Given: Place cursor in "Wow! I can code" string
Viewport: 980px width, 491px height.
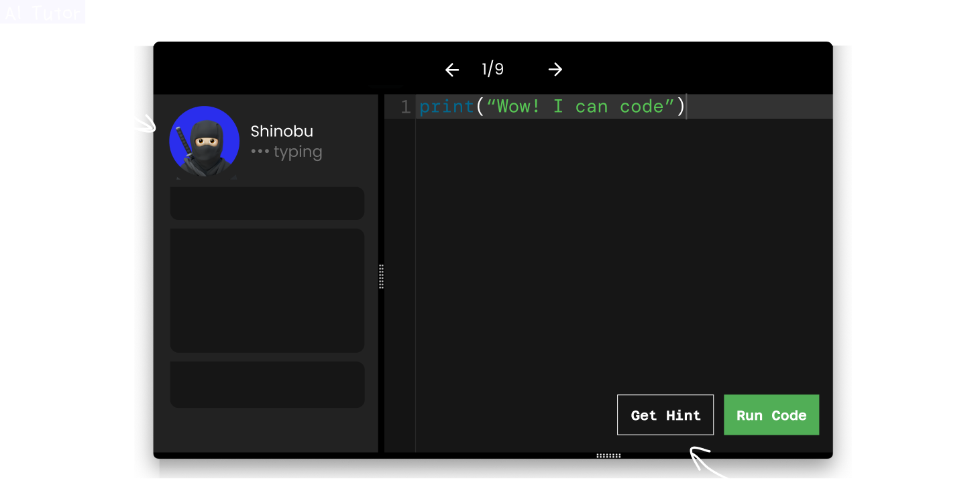Looking at the screenshot, I should (x=580, y=107).
